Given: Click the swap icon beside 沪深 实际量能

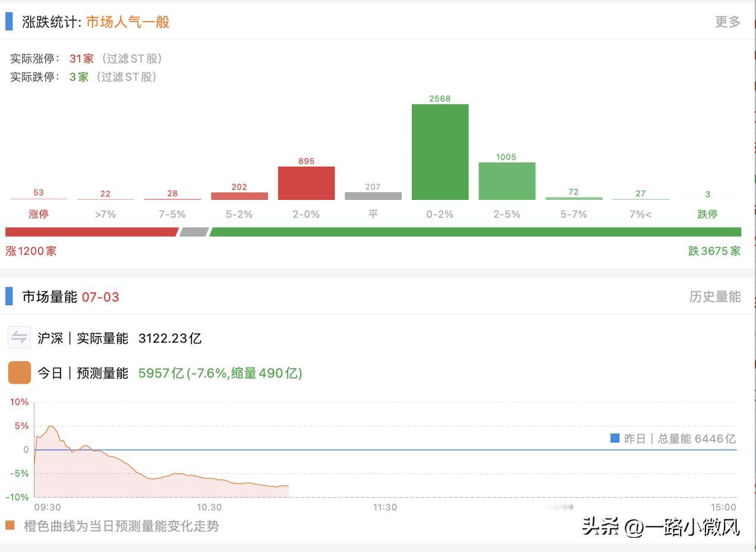Looking at the screenshot, I should click(18, 337).
